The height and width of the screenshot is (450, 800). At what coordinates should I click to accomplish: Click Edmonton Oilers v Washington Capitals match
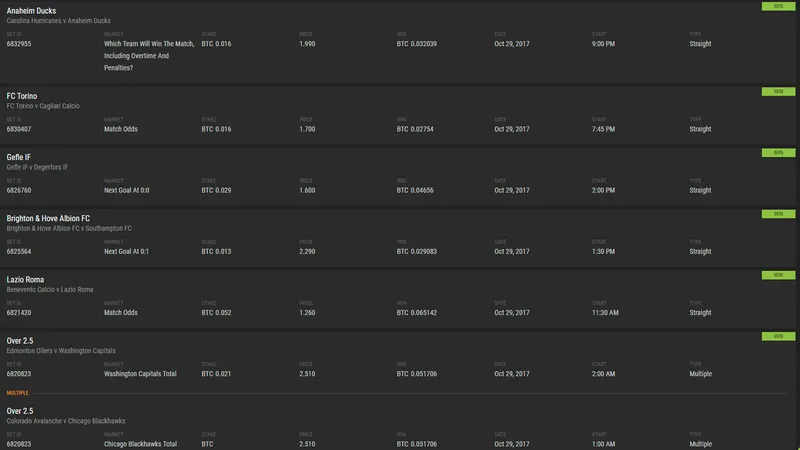pos(61,351)
